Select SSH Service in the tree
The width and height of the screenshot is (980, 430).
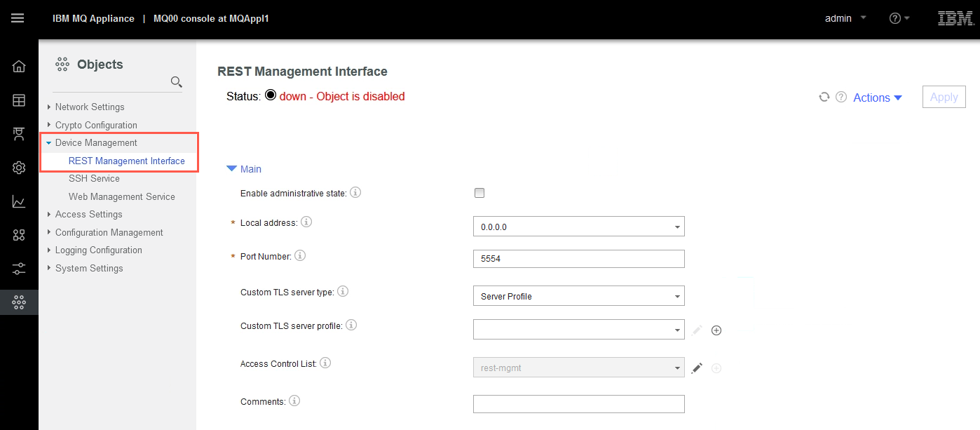pos(94,178)
